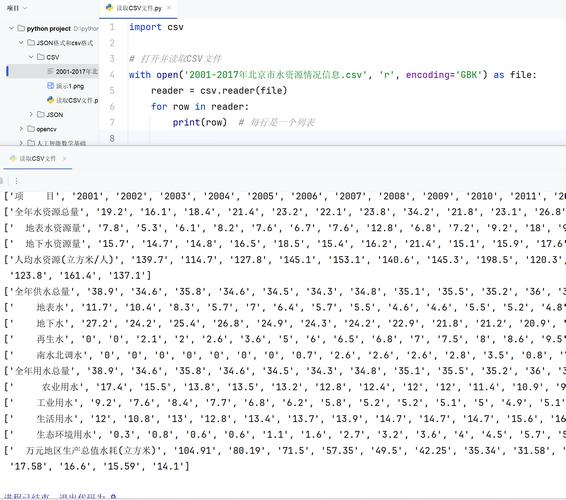Click line number 4 in the gutter
Screen dimensions: 566x500
(x=112, y=75)
